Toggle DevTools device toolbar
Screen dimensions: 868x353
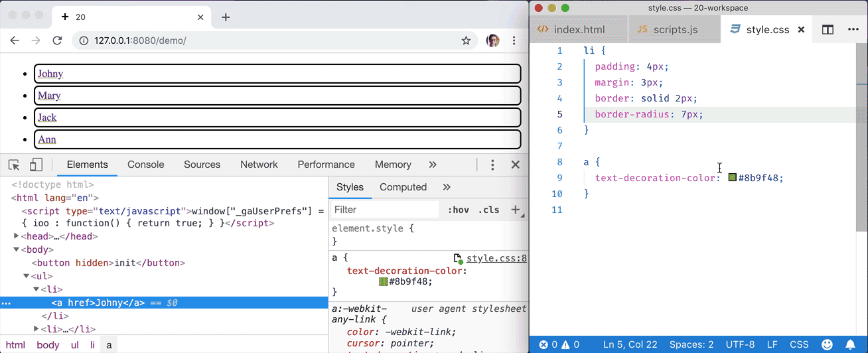click(36, 165)
